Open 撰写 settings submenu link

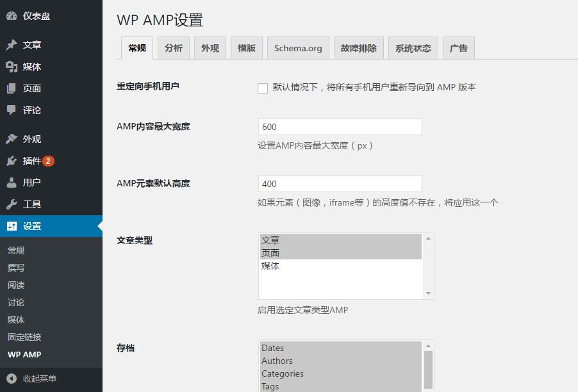(16, 268)
